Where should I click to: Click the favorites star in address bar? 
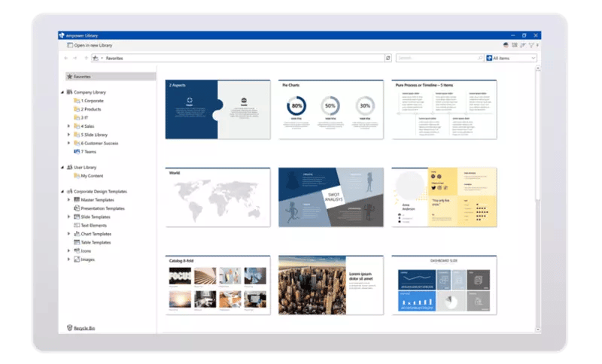pos(96,58)
